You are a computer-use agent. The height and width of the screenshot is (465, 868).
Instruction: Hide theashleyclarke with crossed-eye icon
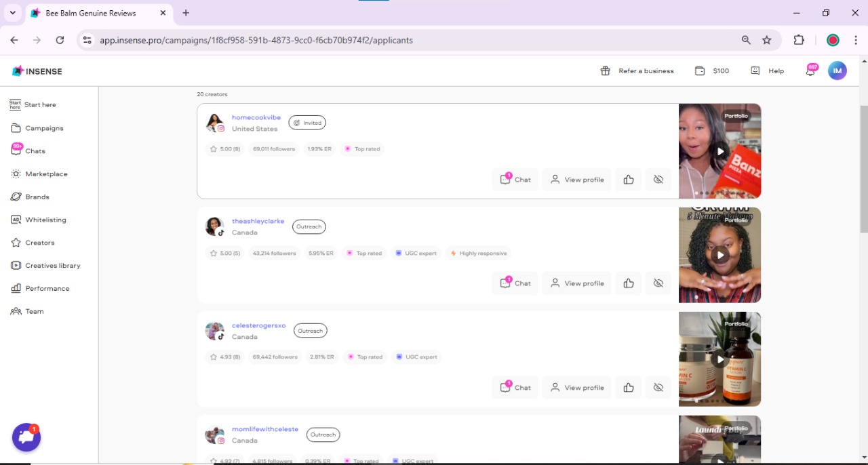tap(658, 283)
